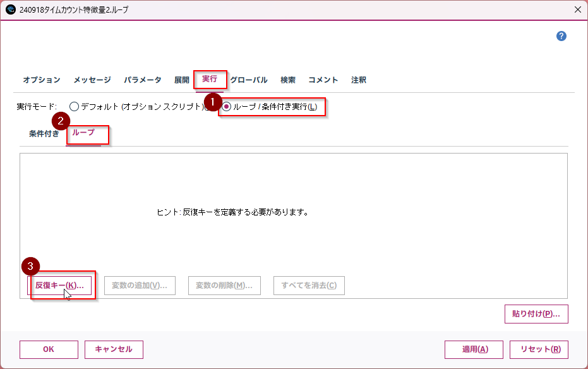Click the hint text about 反復キー

click(232, 212)
